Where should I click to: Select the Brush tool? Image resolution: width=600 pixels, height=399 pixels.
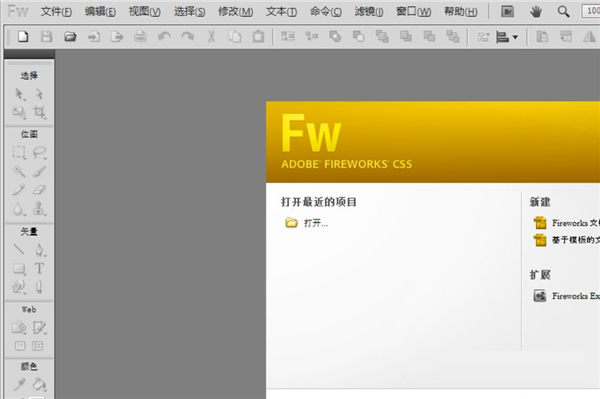click(x=39, y=171)
